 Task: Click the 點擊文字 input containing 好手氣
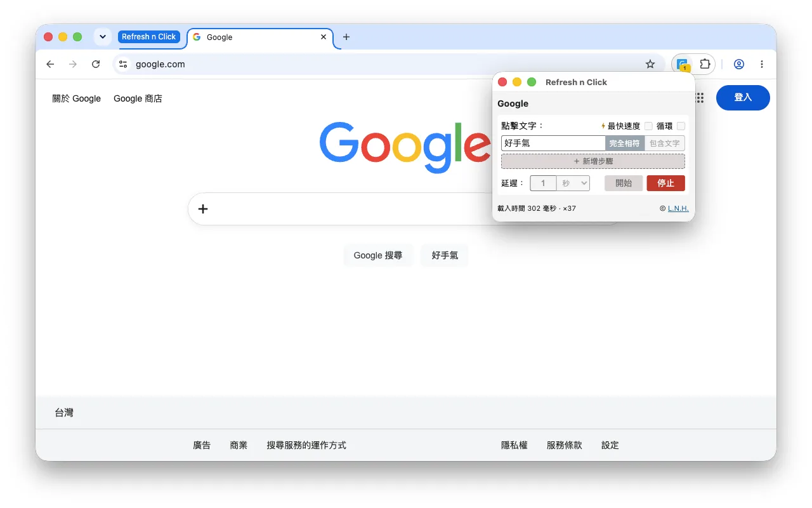[x=553, y=144]
